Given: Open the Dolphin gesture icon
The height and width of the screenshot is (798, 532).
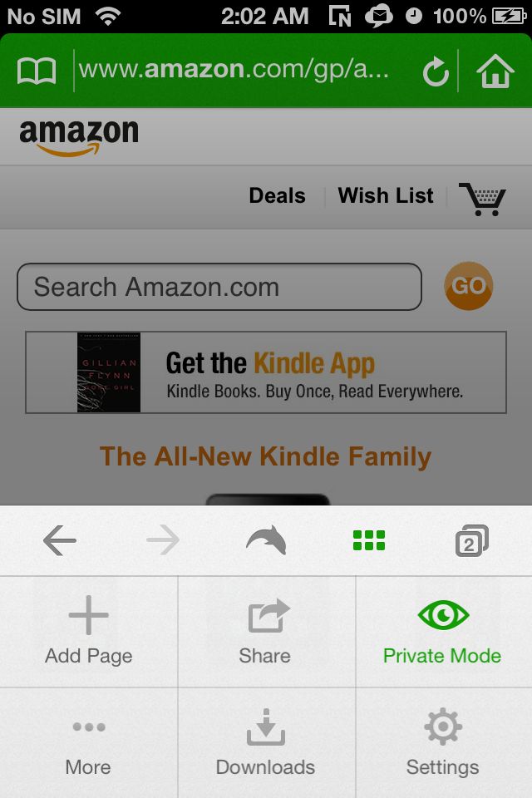Looking at the screenshot, I should (x=266, y=540).
